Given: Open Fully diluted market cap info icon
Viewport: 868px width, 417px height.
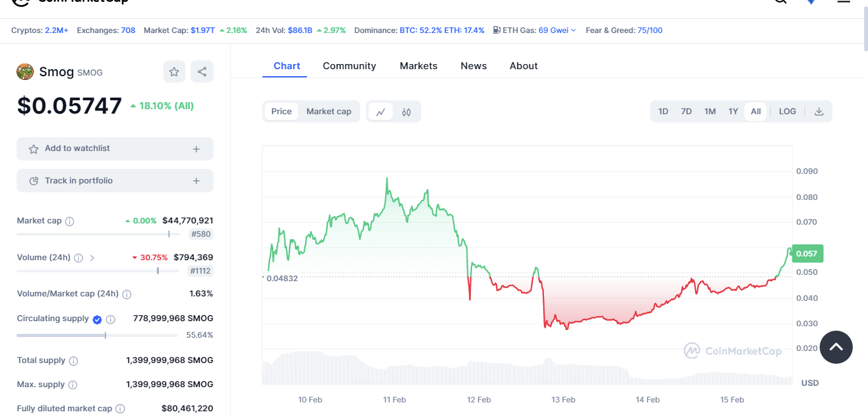Looking at the screenshot, I should pyautogui.click(x=120, y=409).
